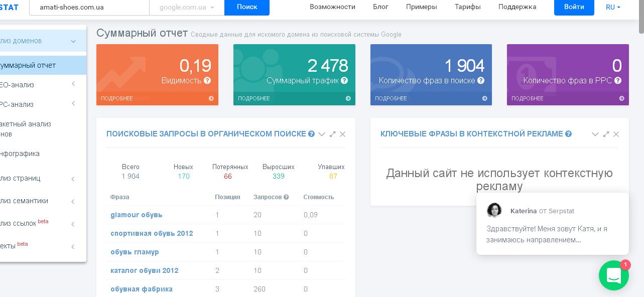Viewport: 644px width, 297px height.
Task: Expand the SEO-анализ sidebar item
Action: click(x=73, y=84)
